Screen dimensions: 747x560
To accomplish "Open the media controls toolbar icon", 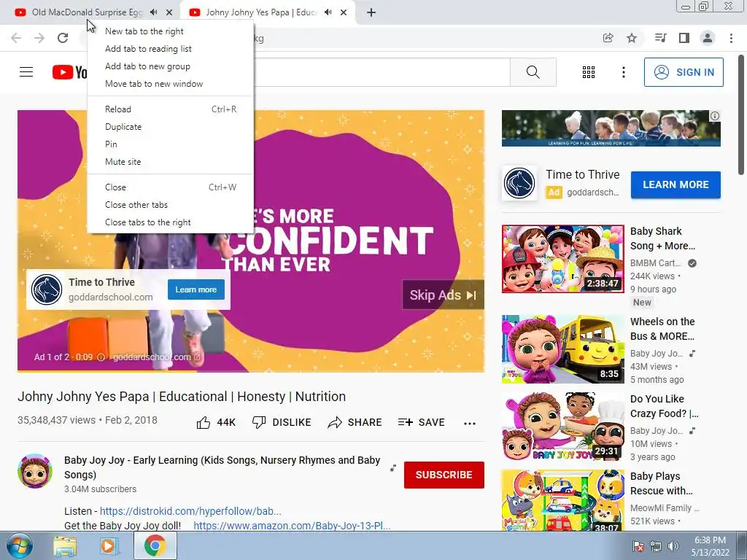I will click(x=660, y=38).
